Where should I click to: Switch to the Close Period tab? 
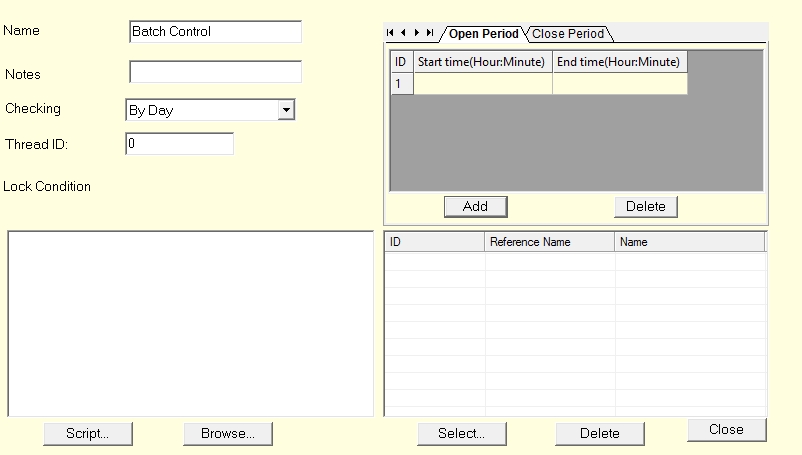click(x=568, y=34)
